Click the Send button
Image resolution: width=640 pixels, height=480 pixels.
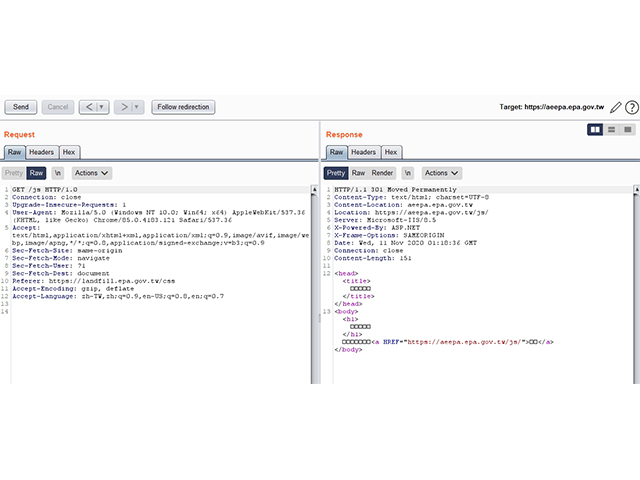[x=21, y=107]
